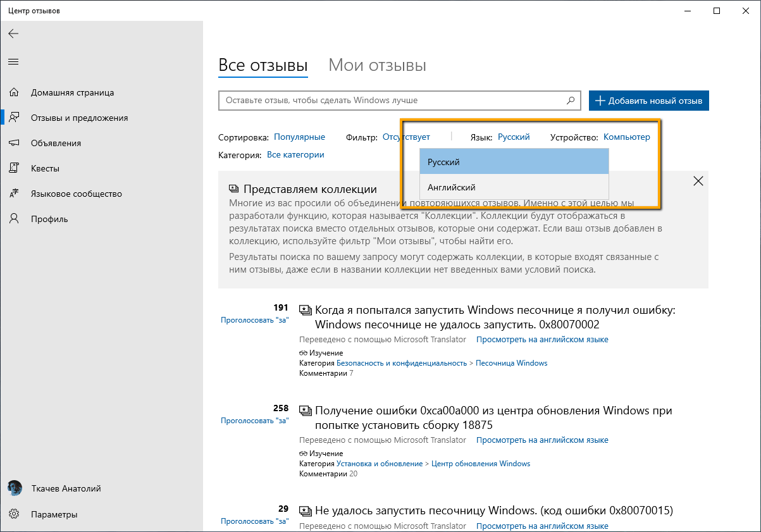
Task: Vote Проголосовать "за" for 258-vote feedback
Action: coord(254,421)
